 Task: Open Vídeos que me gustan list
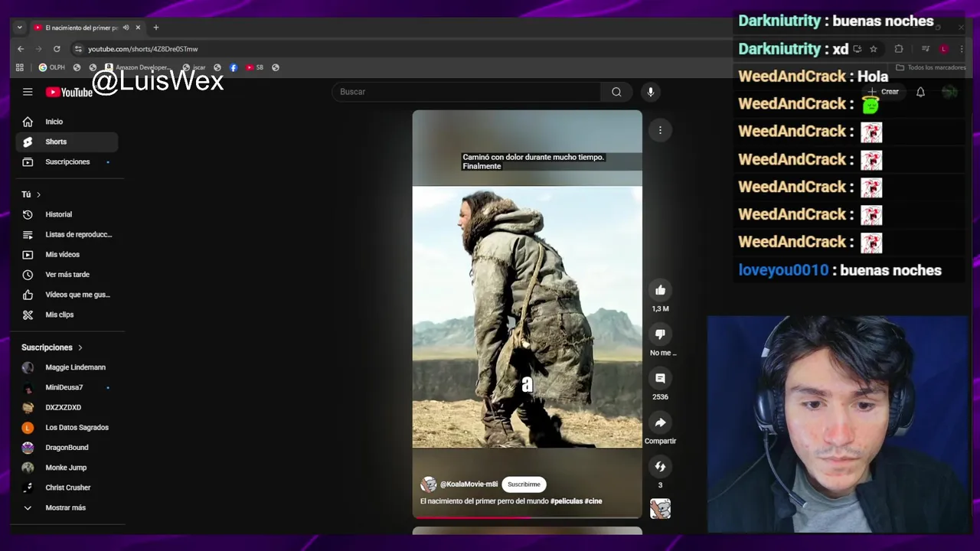(x=67, y=295)
